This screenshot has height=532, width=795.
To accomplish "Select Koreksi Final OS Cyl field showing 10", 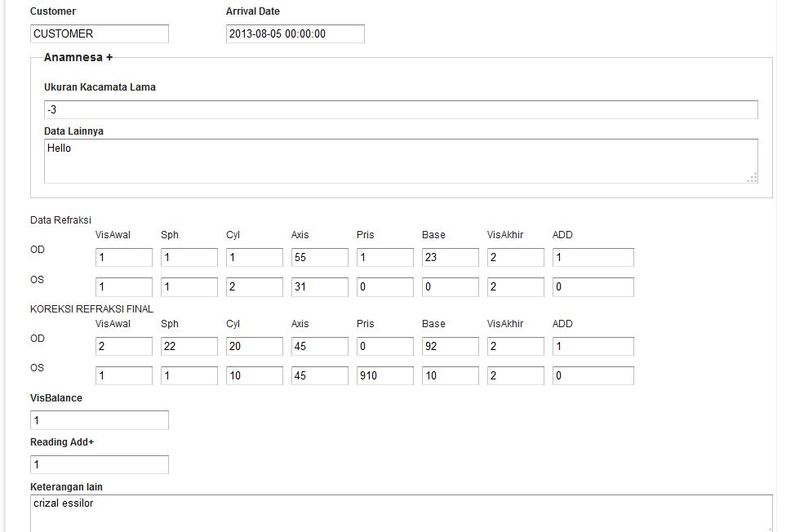I will (255, 376).
